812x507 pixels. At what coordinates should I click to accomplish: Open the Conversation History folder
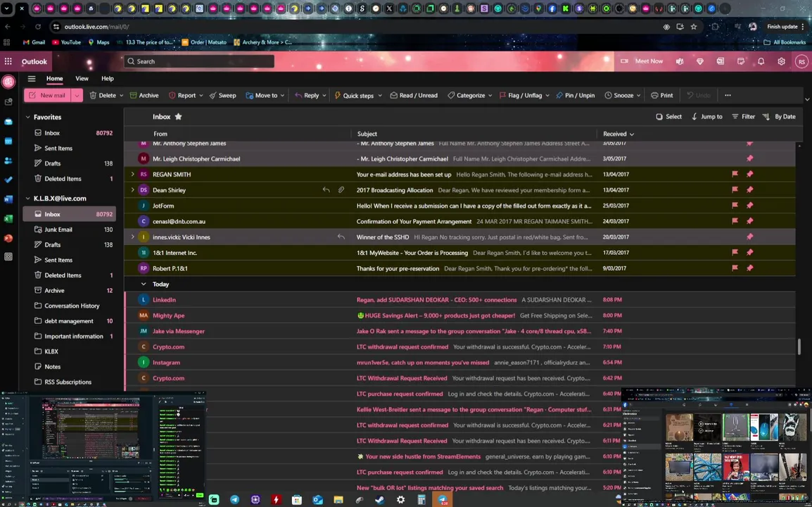point(70,306)
